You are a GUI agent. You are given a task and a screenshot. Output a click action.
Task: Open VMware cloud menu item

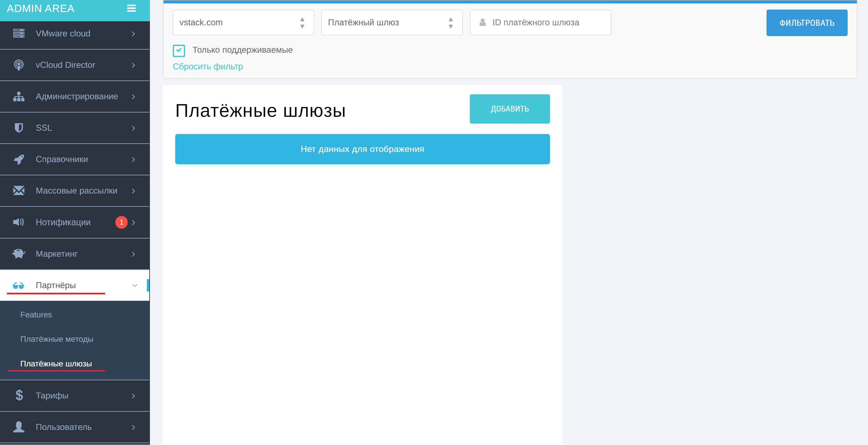[x=75, y=34]
